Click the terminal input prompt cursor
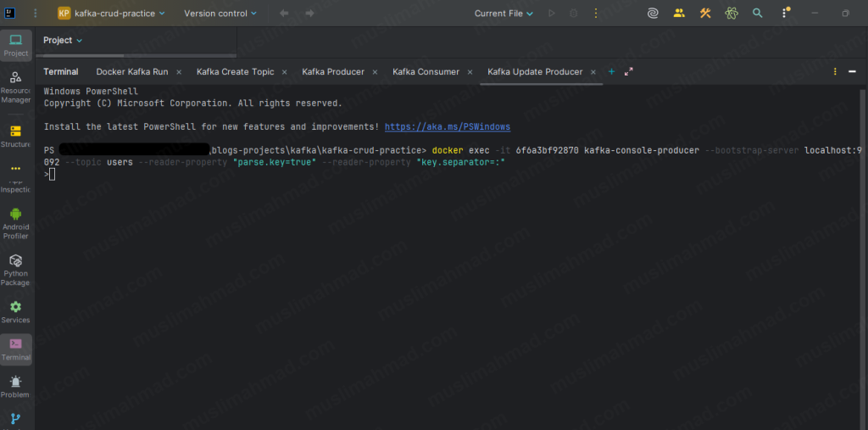 52,175
